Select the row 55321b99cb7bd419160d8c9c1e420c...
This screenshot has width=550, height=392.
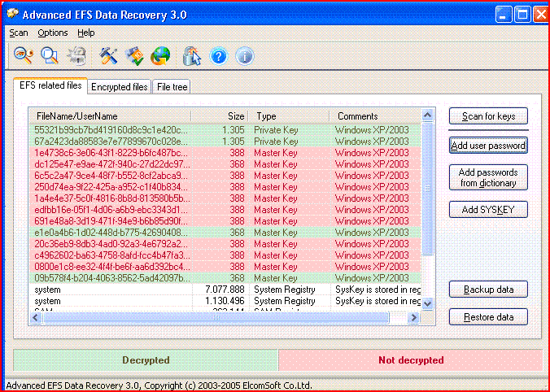[x=225, y=130]
